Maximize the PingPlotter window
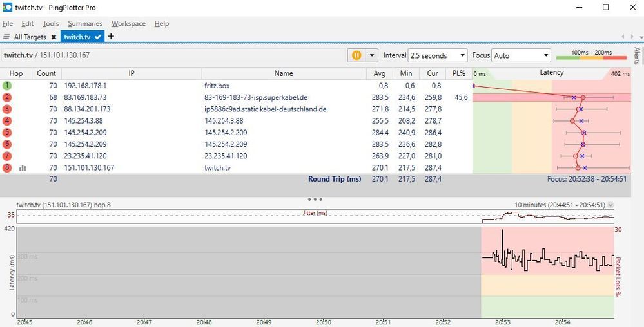The image size is (644, 327). pos(606,7)
